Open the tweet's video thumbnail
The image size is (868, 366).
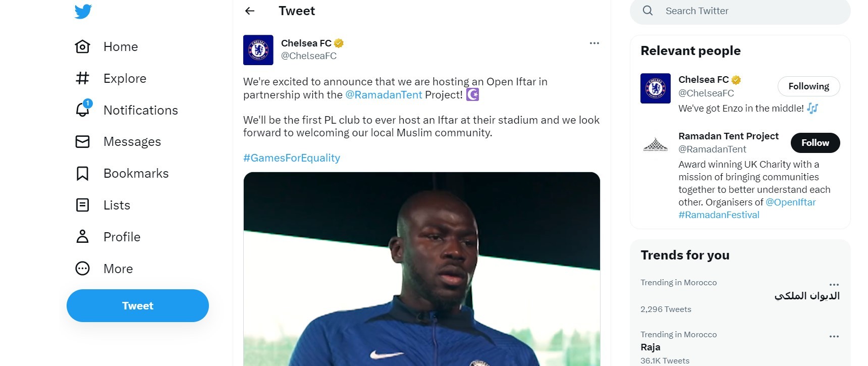[x=422, y=269]
